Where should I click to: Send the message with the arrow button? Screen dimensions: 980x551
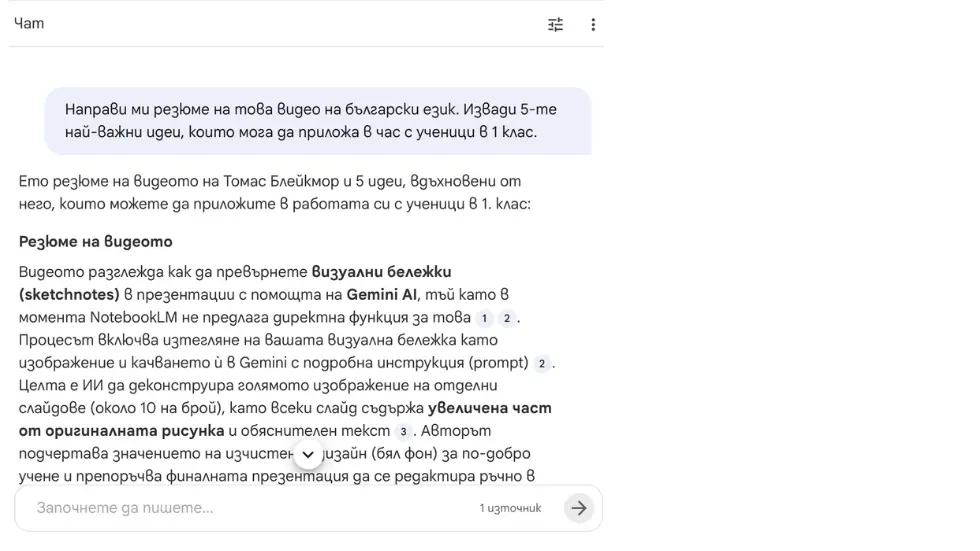coord(578,508)
